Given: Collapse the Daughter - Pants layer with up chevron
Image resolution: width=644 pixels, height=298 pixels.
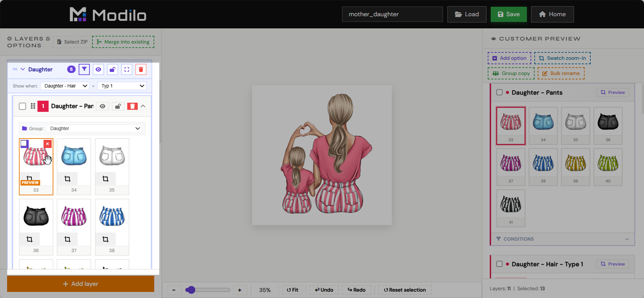Looking at the screenshot, I should (x=143, y=106).
